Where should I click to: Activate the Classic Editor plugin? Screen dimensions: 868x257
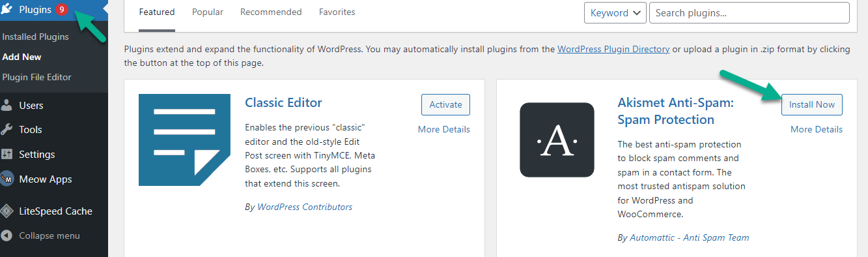coord(445,104)
